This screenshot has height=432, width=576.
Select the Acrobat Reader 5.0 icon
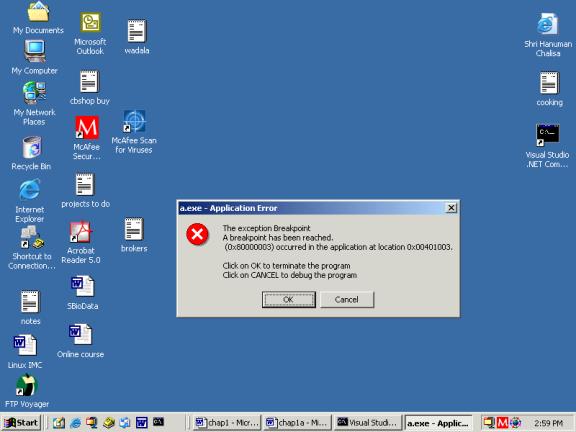click(x=80, y=242)
